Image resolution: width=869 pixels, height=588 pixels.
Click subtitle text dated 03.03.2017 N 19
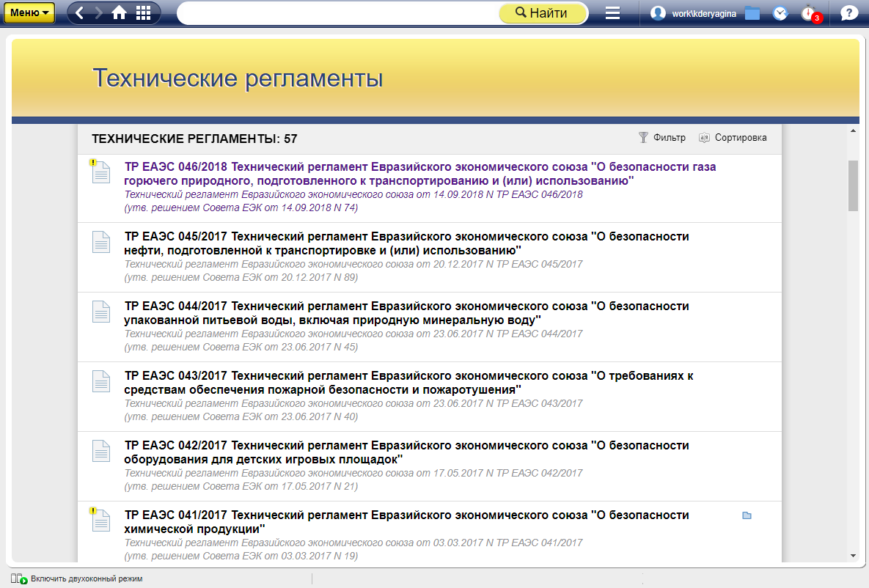click(241, 556)
